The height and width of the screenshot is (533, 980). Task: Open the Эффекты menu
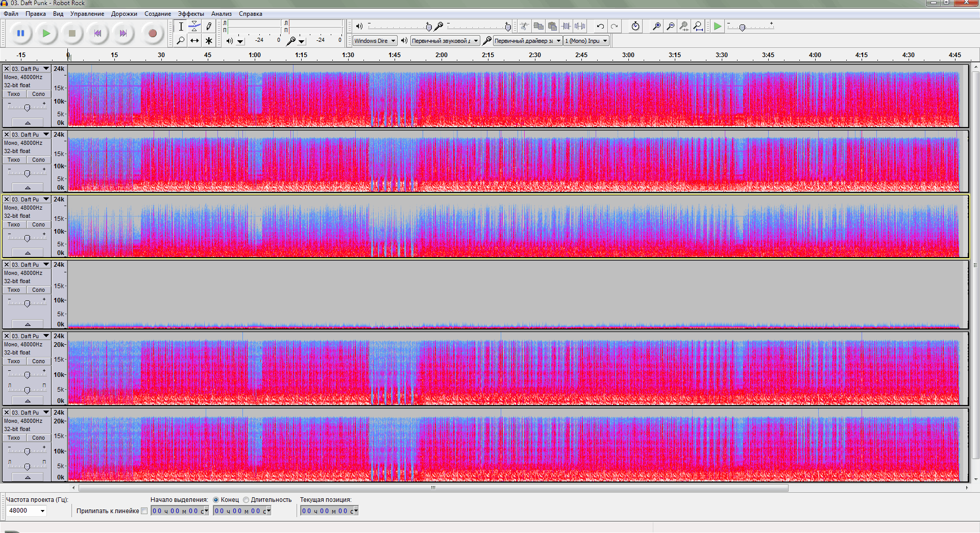[x=191, y=14]
